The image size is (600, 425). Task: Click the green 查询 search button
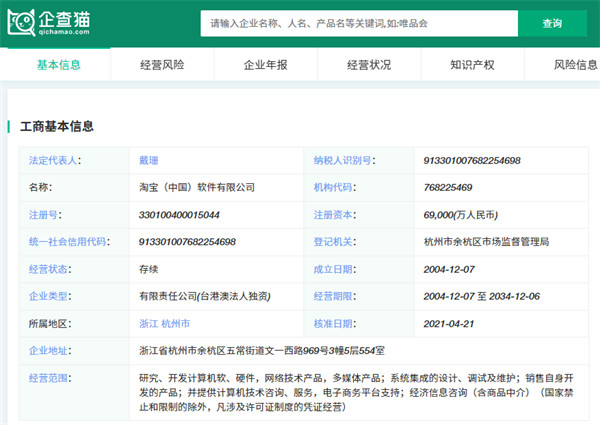pyautogui.click(x=552, y=23)
